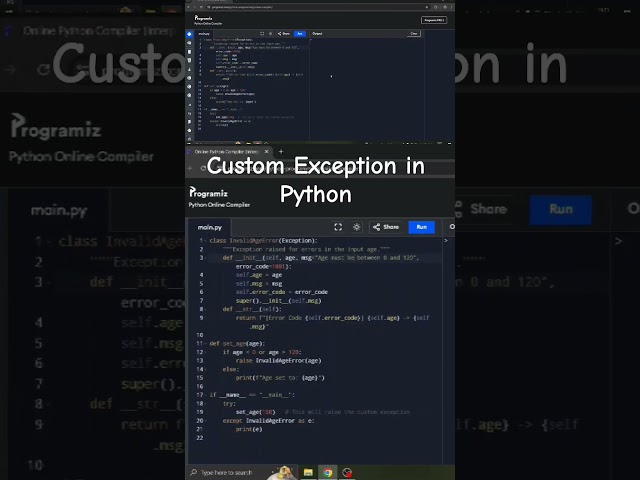Click the screen recorder icon in taskbar
Viewport: 640px width, 480px height.
(x=347, y=473)
